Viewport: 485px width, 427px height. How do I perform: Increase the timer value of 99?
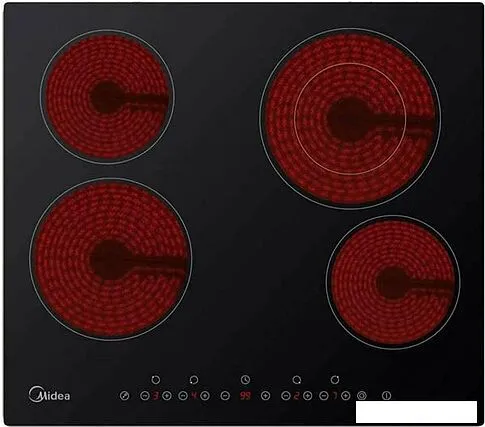click(x=265, y=396)
